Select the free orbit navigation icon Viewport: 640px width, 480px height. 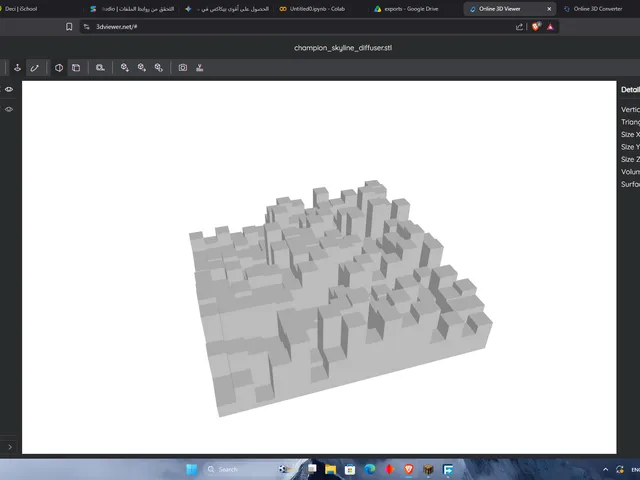[x=35, y=68]
